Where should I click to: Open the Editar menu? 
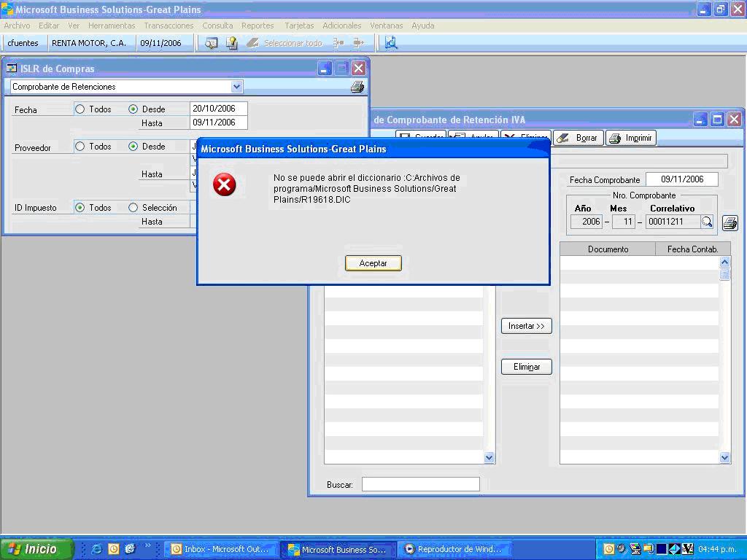(49, 26)
